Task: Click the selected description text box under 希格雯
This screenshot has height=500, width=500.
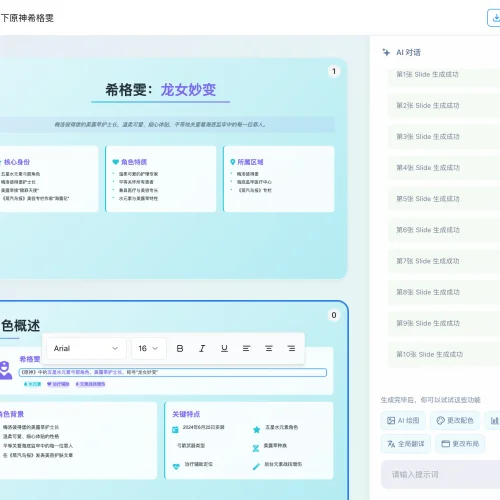Action: pyautogui.click(x=173, y=372)
